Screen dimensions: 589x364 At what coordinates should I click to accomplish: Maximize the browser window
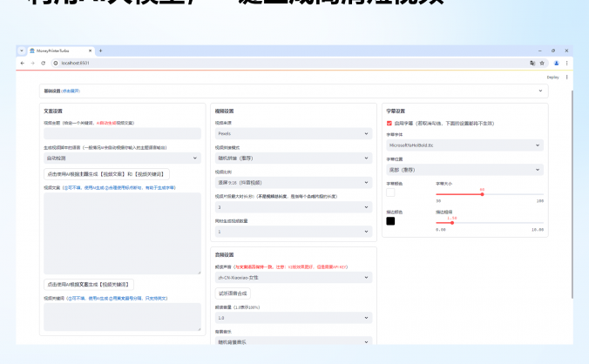(x=553, y=51)
